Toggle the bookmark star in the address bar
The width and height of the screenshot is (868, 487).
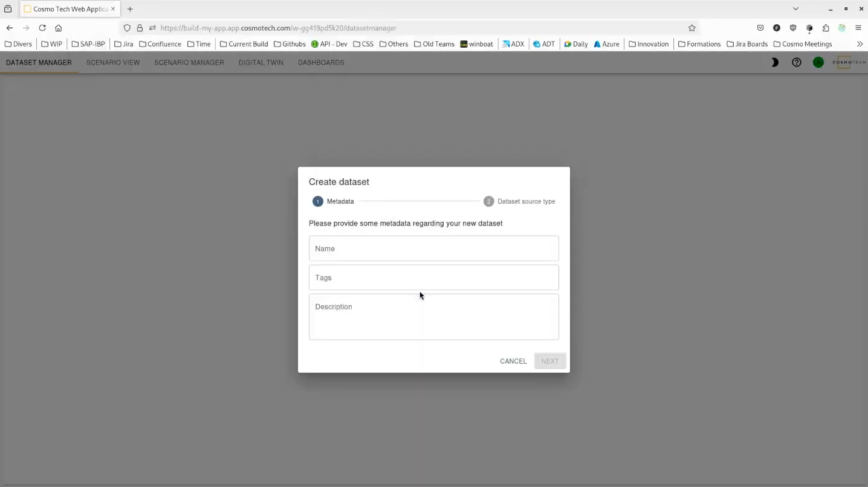[691, 28]
